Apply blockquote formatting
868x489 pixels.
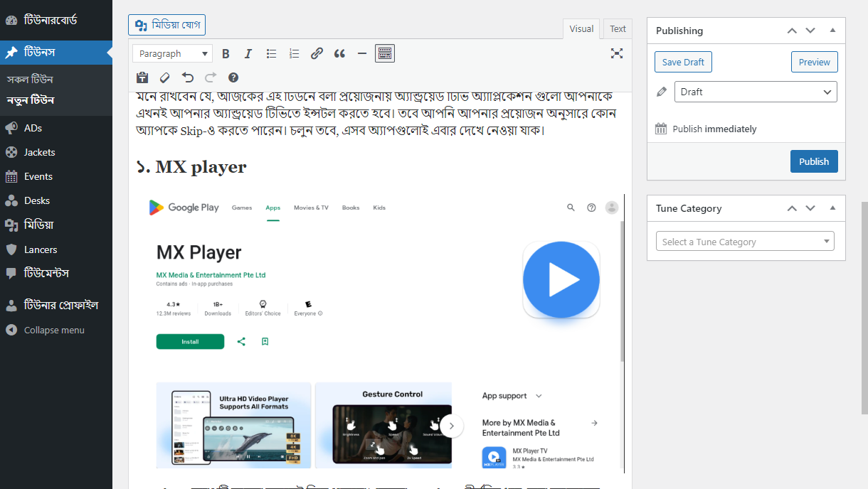click(339, 53)
